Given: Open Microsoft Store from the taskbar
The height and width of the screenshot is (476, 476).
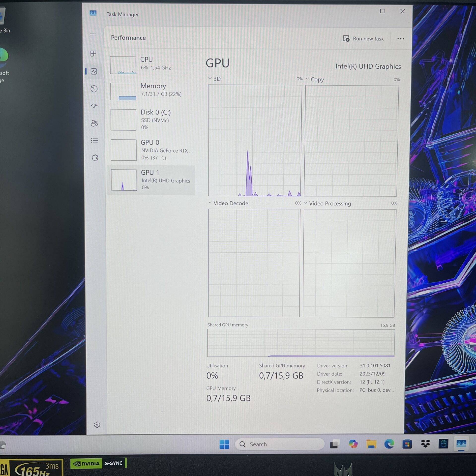Looking at the screenshot, I should pyautogui.click(x=407, y=444).
